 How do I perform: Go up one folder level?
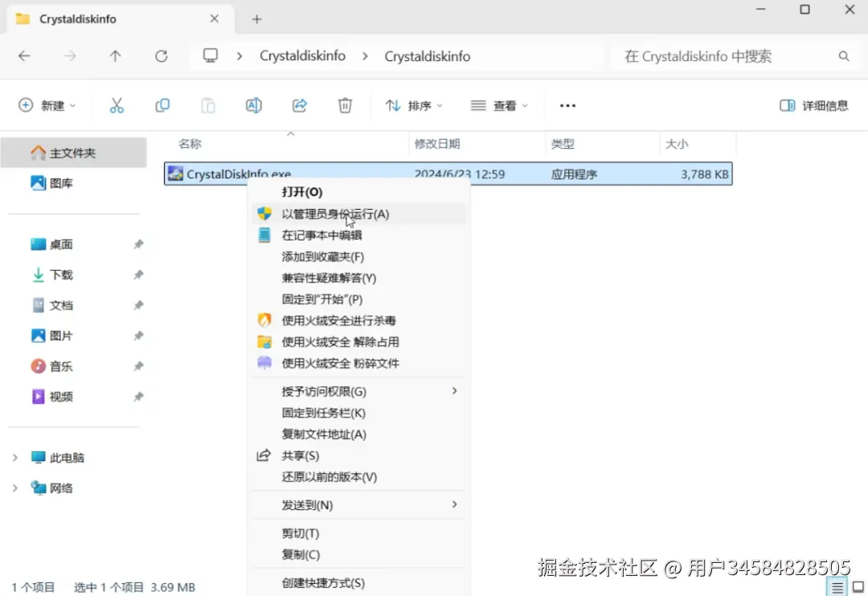coord(115,56)
